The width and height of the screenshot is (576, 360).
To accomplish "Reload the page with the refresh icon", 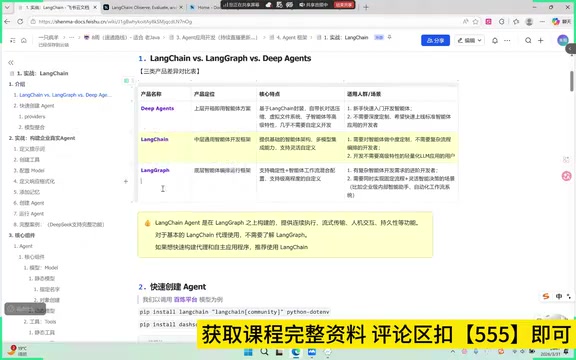I will [20, 22].
